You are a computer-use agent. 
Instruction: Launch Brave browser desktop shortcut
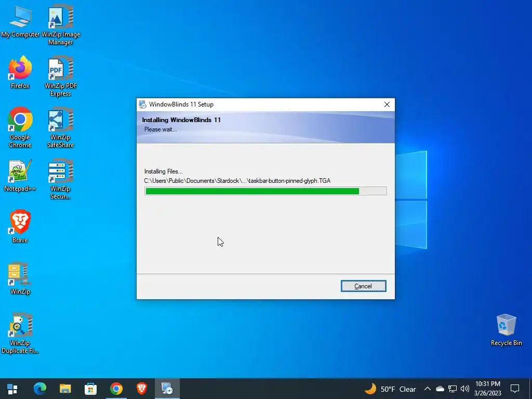click(20, 227)
